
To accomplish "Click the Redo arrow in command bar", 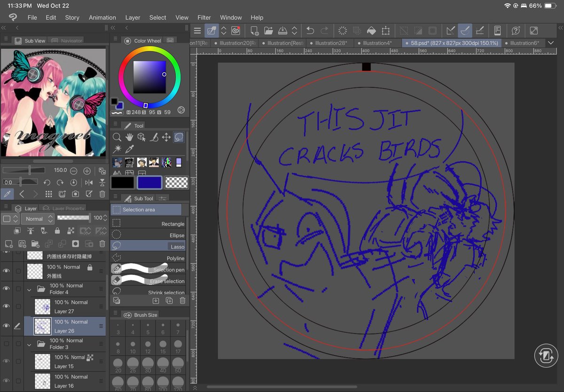I will point(324,31).
